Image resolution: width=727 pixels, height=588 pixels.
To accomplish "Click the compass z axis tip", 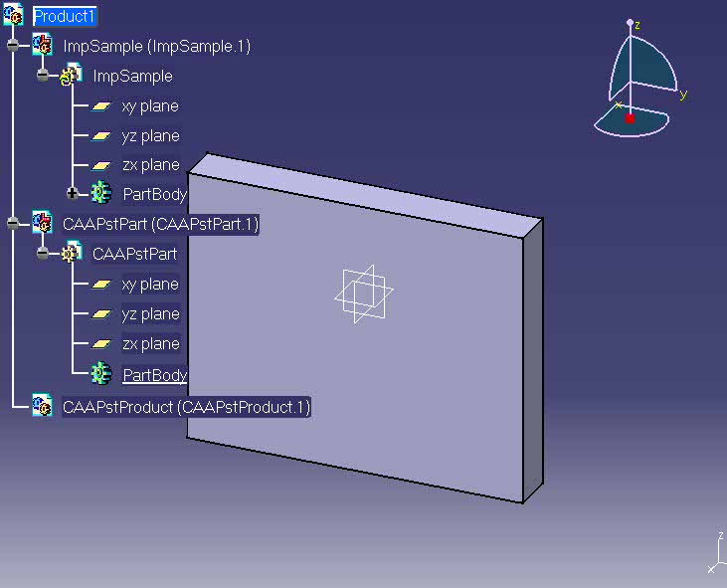I will click(x=630, y=22).
